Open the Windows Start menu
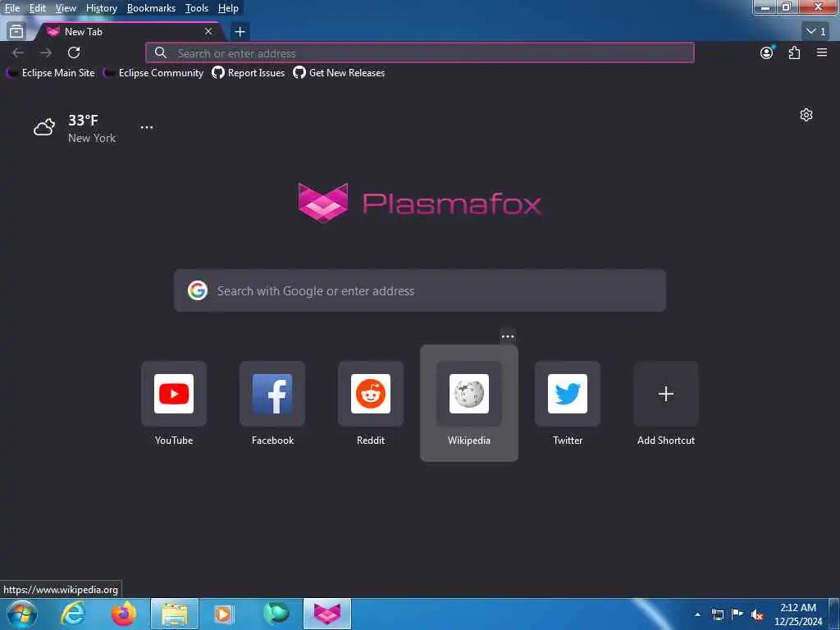The image size is (840, 630). click(x=21, y=614)
